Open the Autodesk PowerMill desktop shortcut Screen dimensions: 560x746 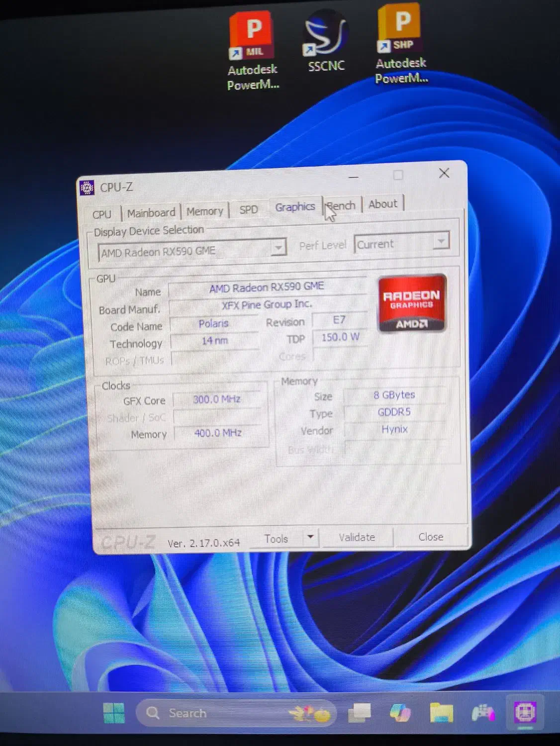point(252,35)
